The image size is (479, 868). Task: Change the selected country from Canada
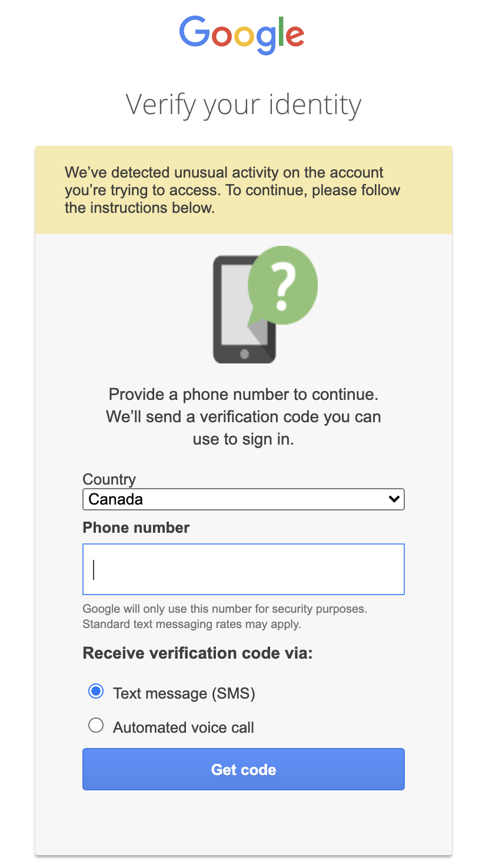click(244, 499)
